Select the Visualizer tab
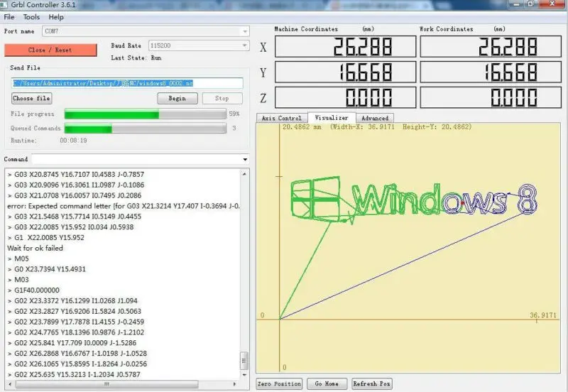Viewport: 568px width, 392px height. tap(332, 117)
